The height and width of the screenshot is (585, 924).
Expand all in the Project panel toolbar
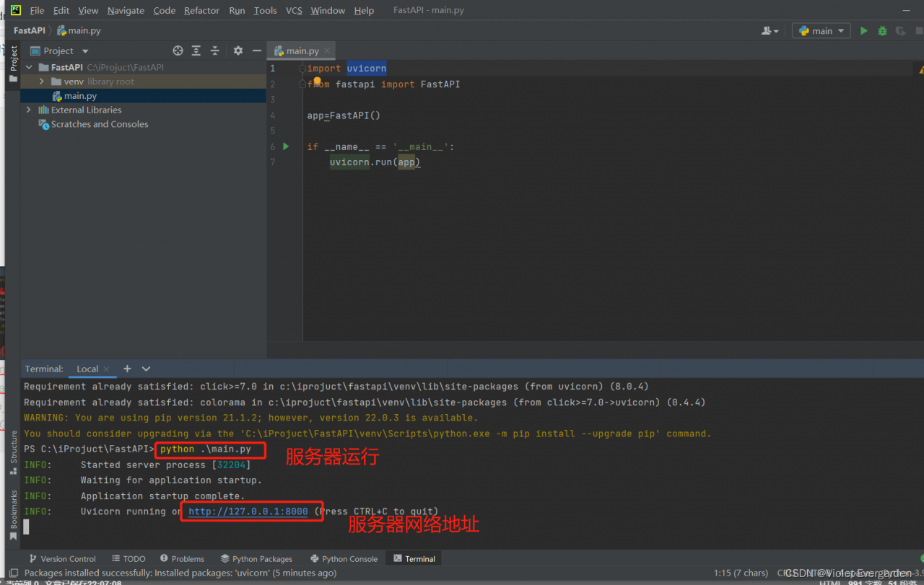point(196,50)
